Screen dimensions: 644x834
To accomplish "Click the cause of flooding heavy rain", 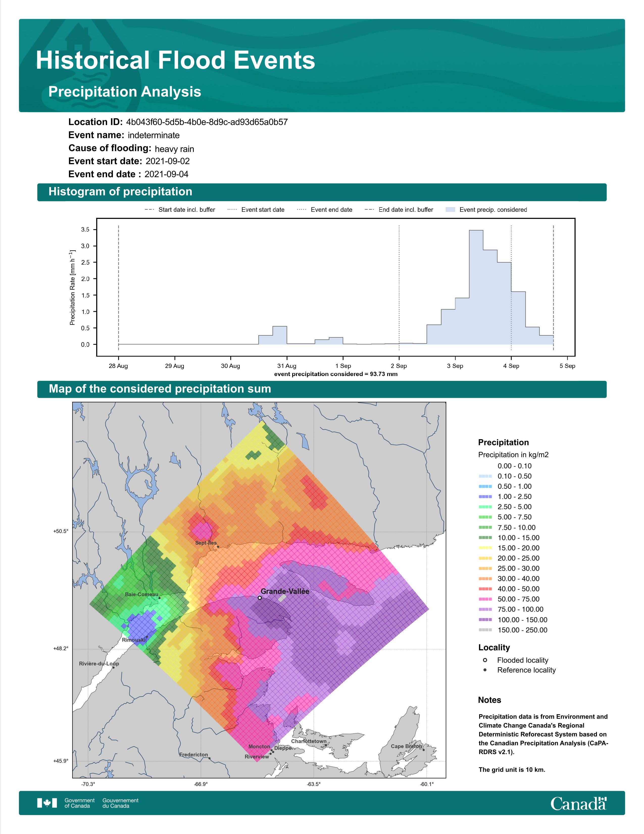I will tap(174, 149).
